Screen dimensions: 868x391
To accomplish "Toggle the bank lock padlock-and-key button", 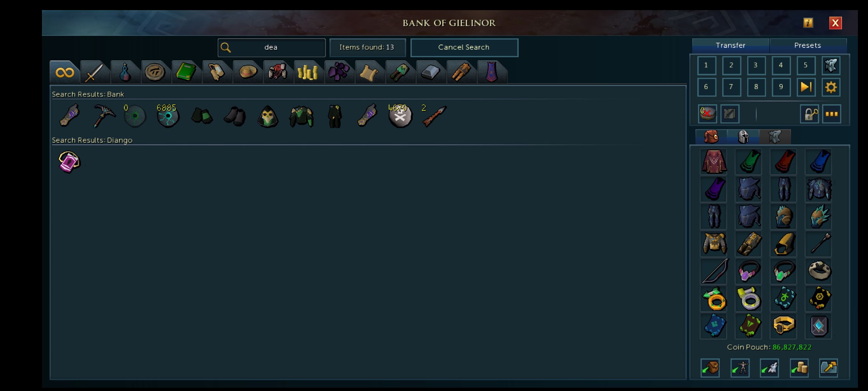I will click(x=809, y=114).
